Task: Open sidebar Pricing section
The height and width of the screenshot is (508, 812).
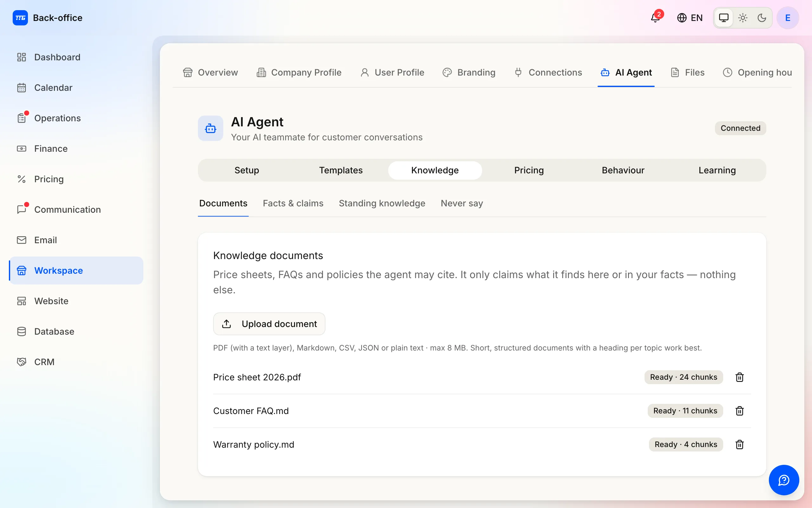Action: (x=76, y=179)
